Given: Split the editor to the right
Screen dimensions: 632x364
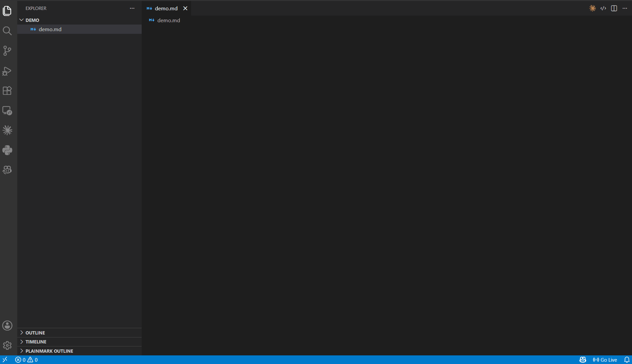Looking at the screenshot, I should (x=614, y=8).
